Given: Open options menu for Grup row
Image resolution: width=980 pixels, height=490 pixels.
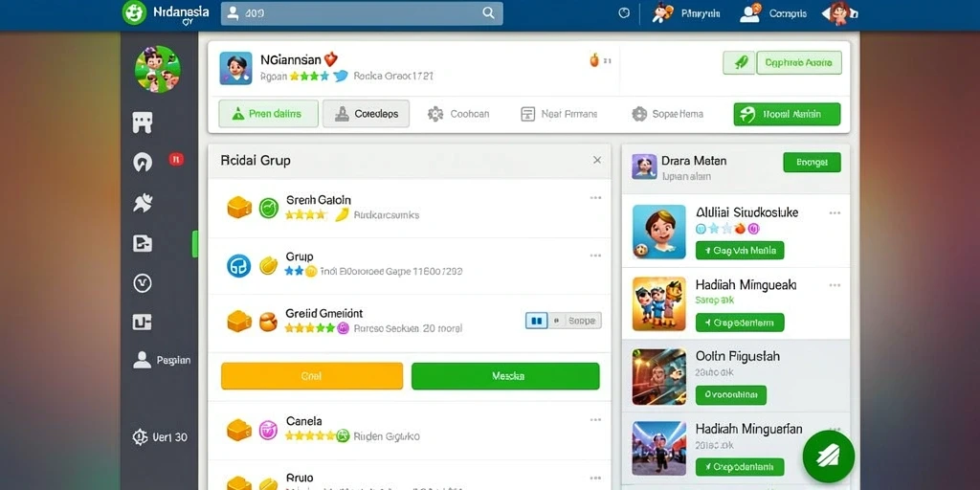Looking at the screenshot, I should point(595,256).
